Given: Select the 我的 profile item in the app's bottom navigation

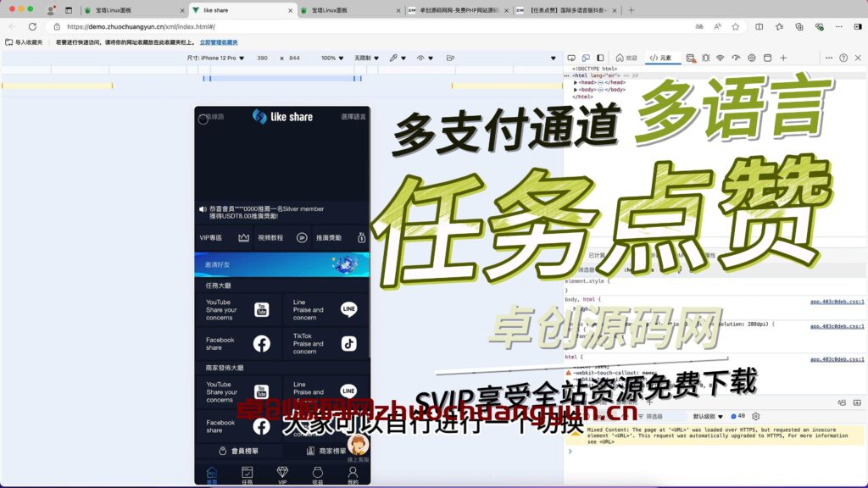Looking at the screenshot, I should pyautogui.click(x=353, y=474).
